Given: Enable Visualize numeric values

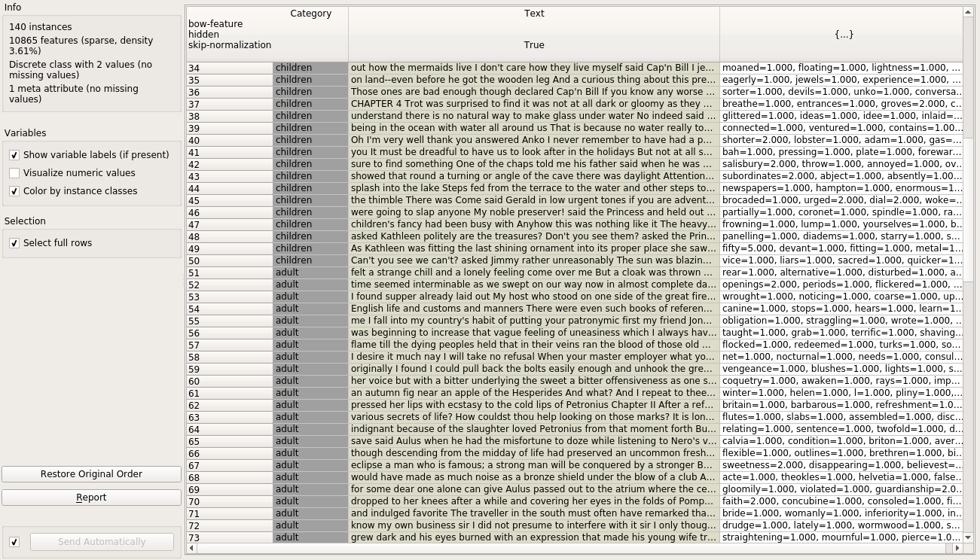Looking at the screenshot, I should [14, 173].
